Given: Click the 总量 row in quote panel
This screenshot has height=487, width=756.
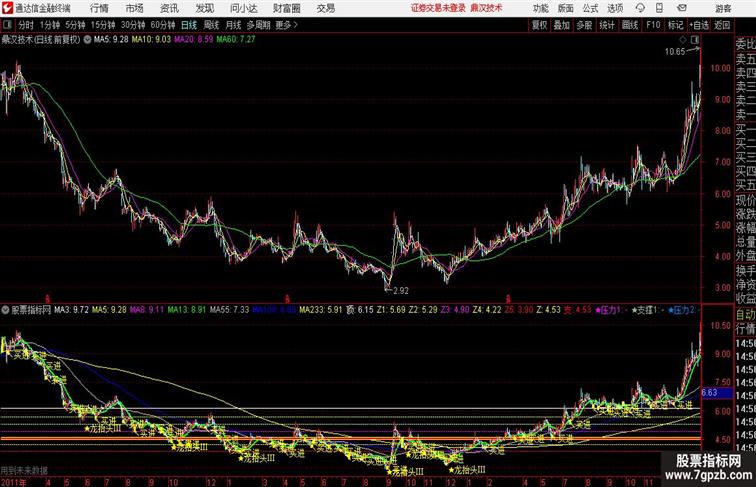Looking at the screenshot, I should pyautogui.click(x=745, y=242).
